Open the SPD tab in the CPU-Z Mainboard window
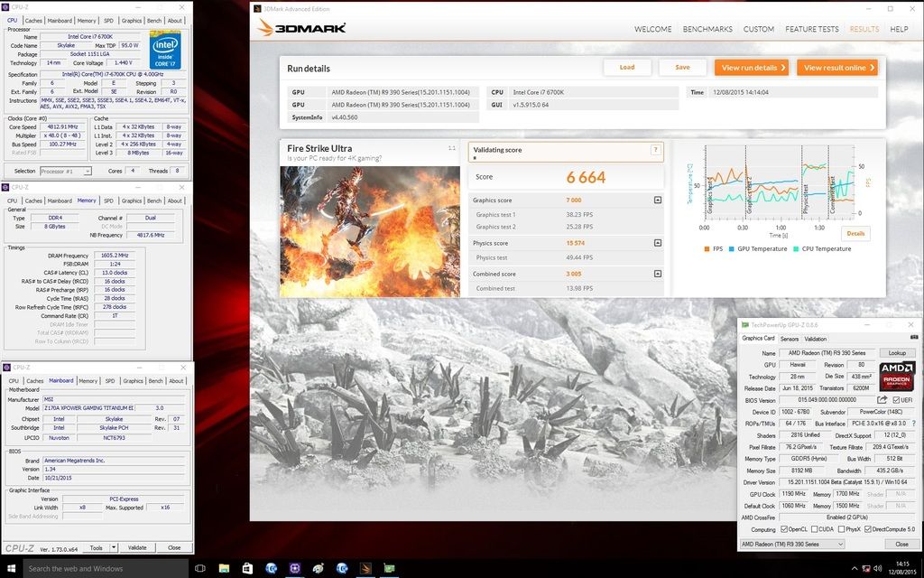Image resolution: width=924 pixels, height=578 pixels. (110, 381)
